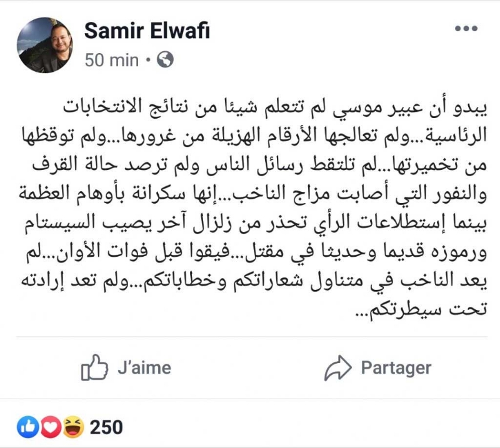Screen dimensions: 500x448
Task: Click the red heart reaction icon
Action: tap(49, 427)
